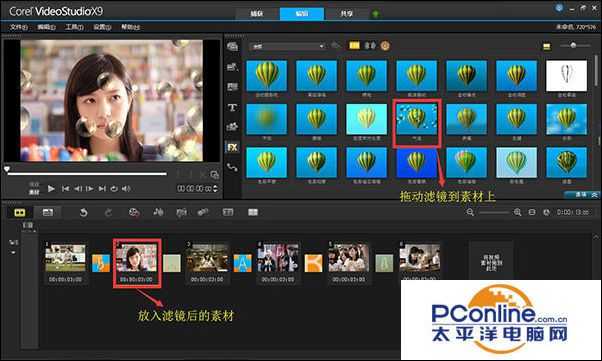
Task: Adjust the thumbnail size slider
Action: (574, 46)
